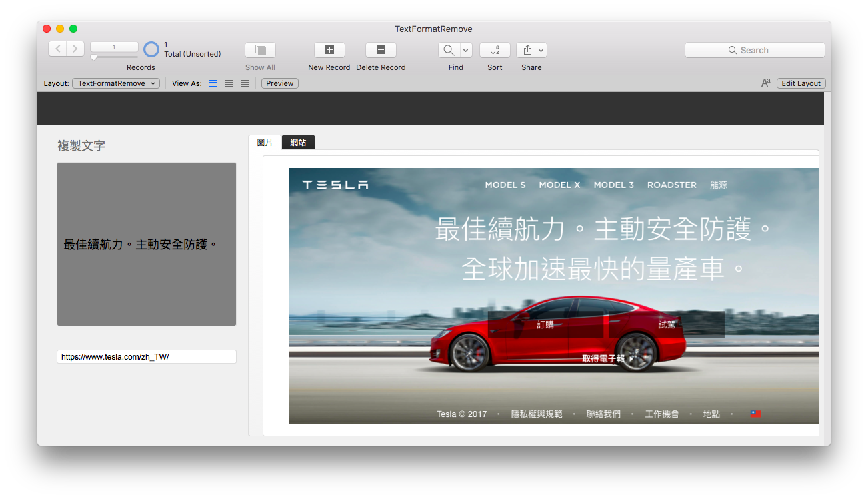The image size is (868, 499).
Task: Click the Taiwan flag region icon
Action: tap(755, 414)
